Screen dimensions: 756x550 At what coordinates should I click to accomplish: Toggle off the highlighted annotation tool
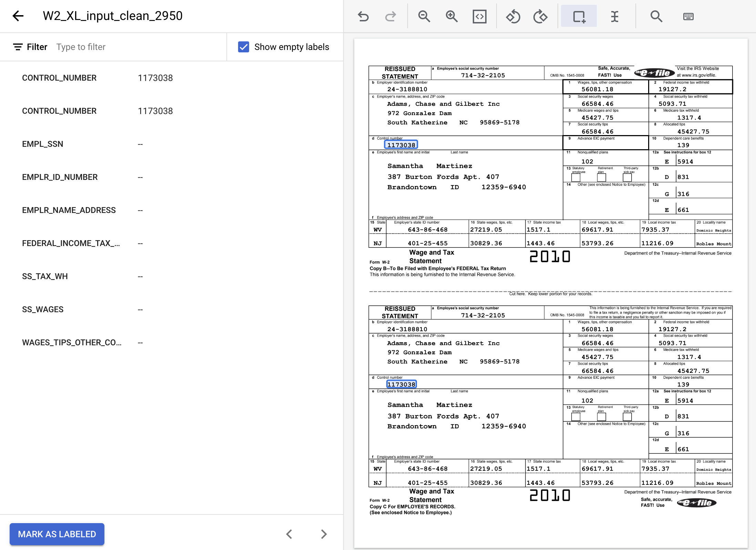pyautogui.click(x=579, y=16)
